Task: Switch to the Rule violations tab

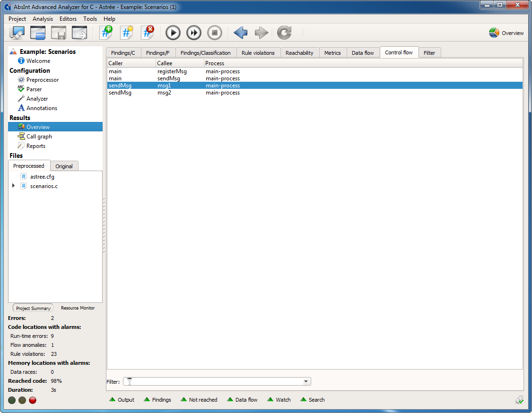Action: [258, 53]
